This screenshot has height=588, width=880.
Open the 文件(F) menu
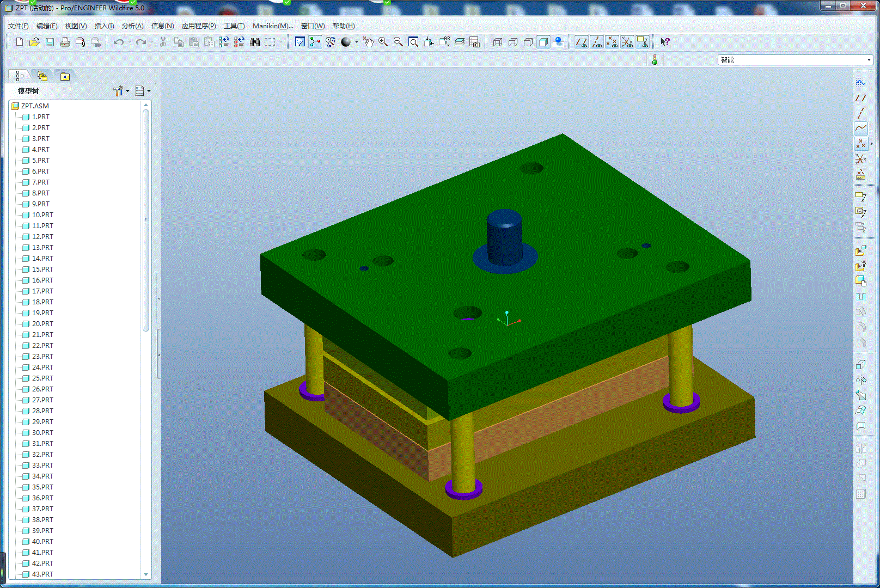tap(19, 26)
